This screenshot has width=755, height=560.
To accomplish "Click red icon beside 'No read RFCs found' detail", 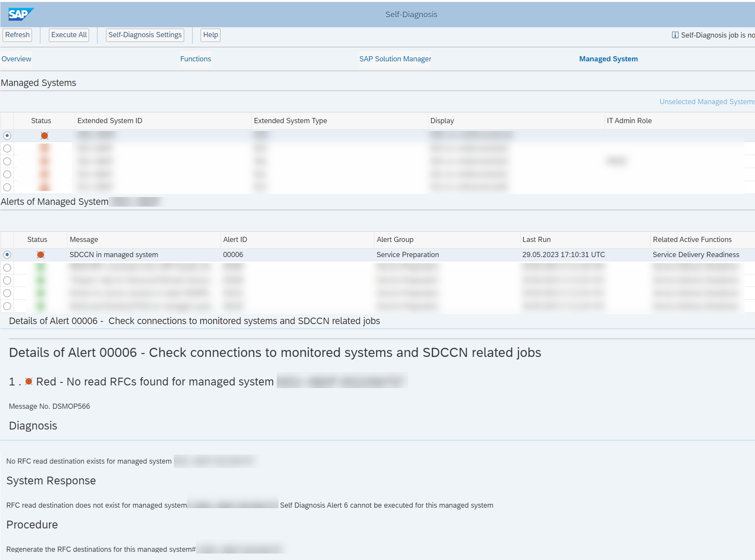I will pyautogui.click(x=29, y=381).
